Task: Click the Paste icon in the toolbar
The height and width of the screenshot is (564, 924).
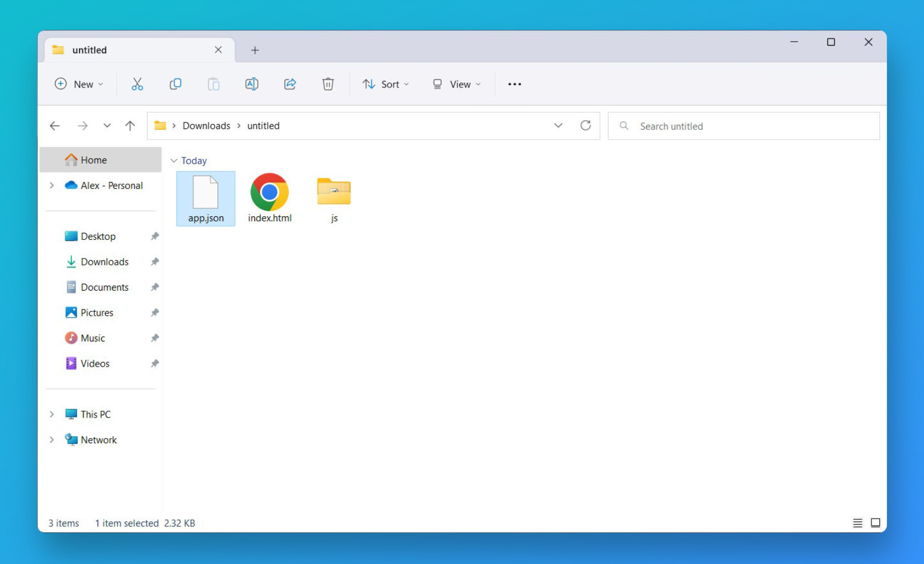Action: tap(213, 84)
